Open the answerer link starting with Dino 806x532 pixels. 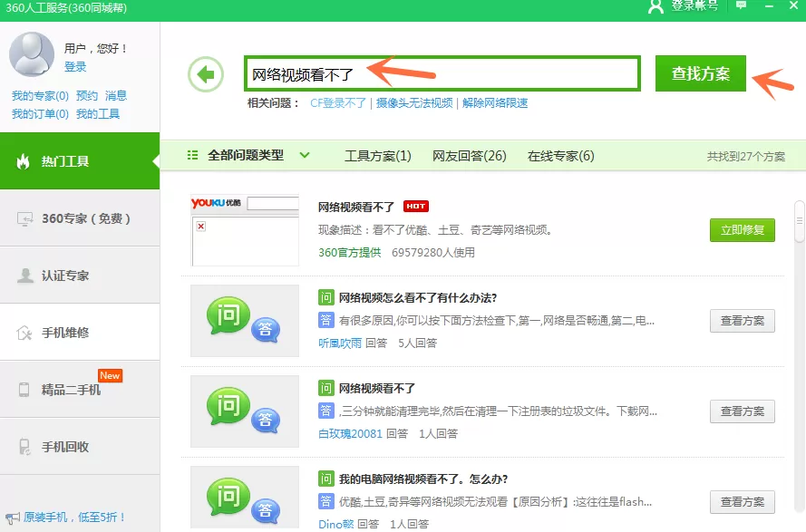[x=336, y=524]
